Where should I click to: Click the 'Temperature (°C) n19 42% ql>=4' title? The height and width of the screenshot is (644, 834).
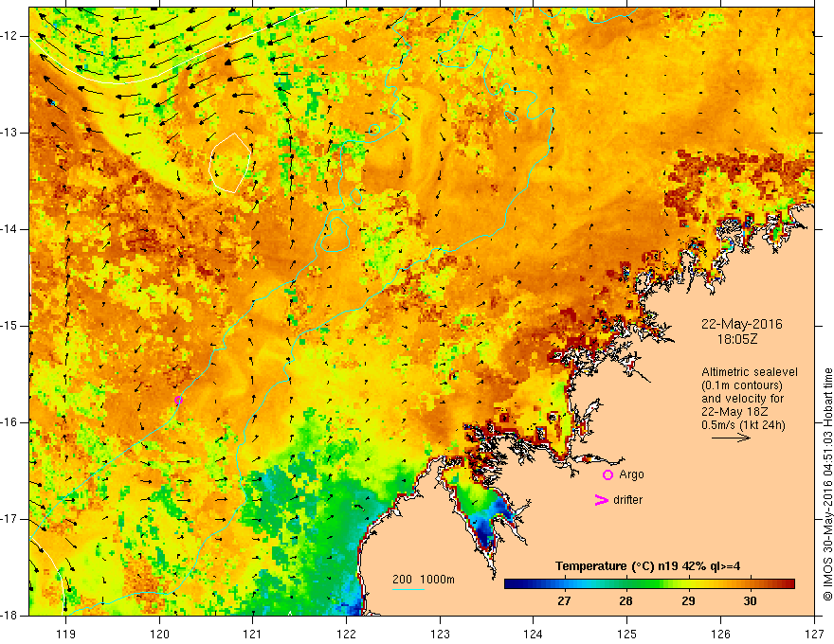click(x=648, y=566)
